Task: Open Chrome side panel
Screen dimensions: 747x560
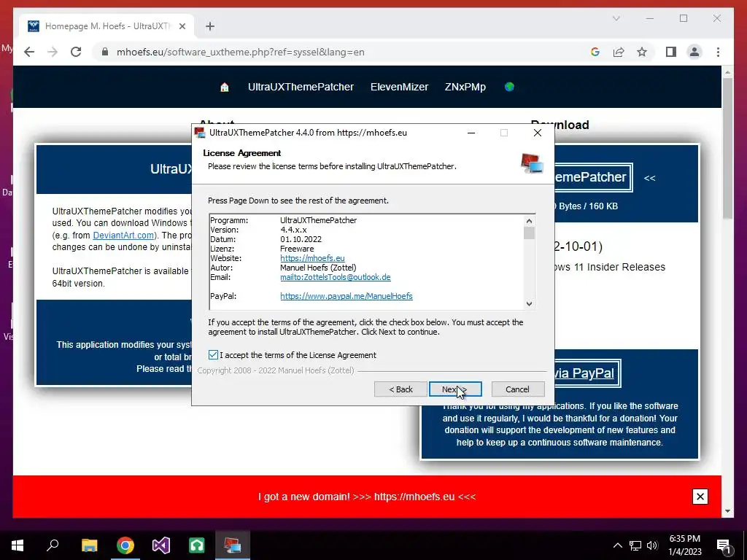Action: tap(671, 52)
